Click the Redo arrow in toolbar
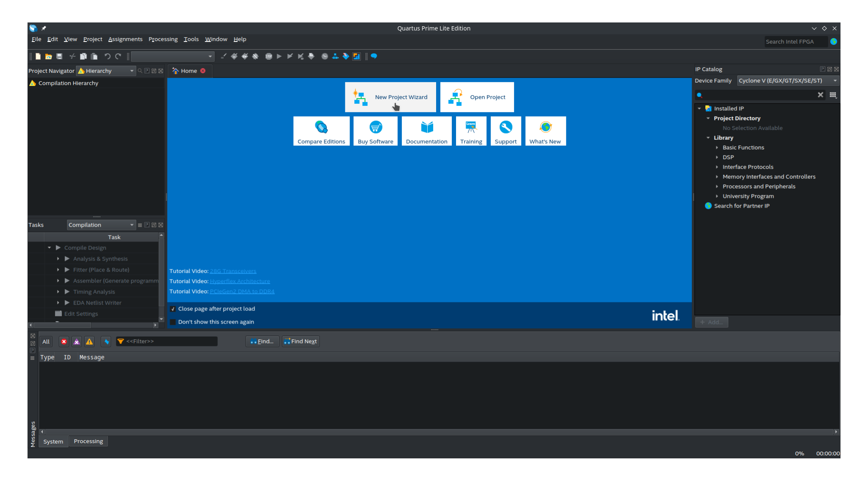 pos(118,56)
